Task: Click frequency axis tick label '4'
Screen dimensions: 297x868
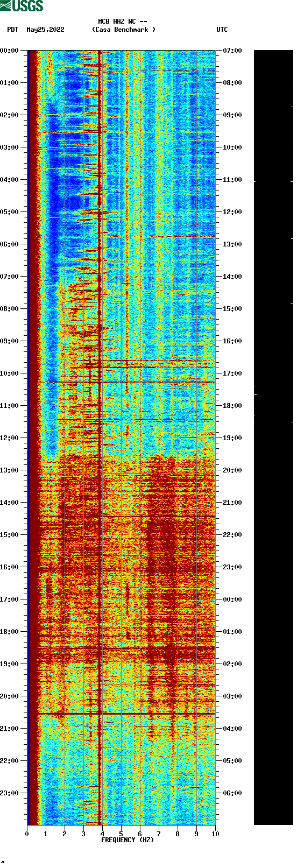Action: (x=102, y=834)
